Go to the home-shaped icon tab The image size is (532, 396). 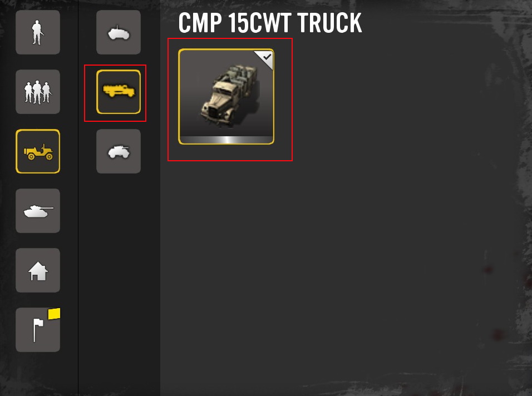pos(38,270)
